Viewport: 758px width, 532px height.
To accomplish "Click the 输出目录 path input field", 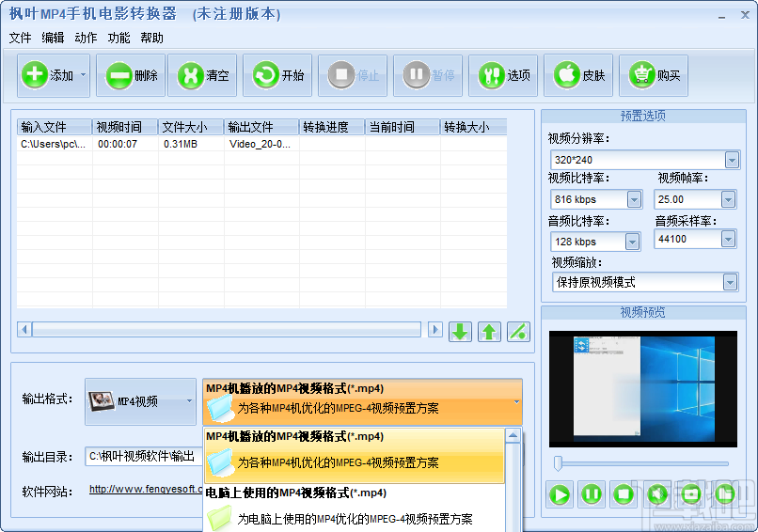I will [x=143, y=457].
